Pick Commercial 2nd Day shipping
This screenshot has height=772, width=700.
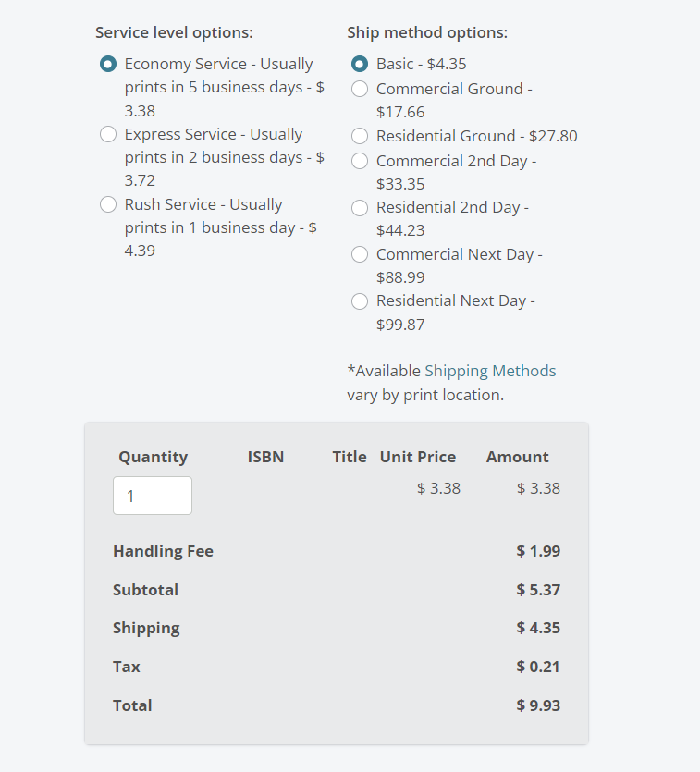click(359, 161)
